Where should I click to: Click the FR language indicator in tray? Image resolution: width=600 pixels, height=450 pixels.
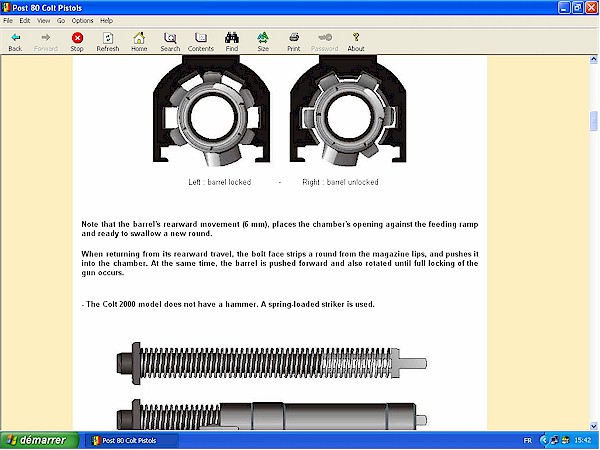[527, 441]
